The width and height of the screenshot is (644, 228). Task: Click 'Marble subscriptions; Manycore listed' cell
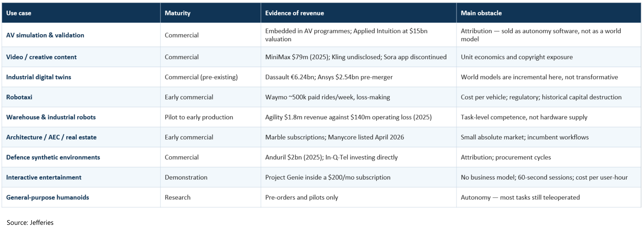click(x=359, y=137)
